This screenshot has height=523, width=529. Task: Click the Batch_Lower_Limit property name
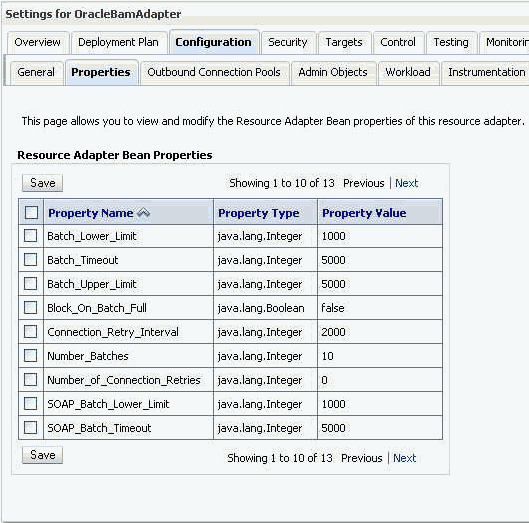(x=92, y=236)
